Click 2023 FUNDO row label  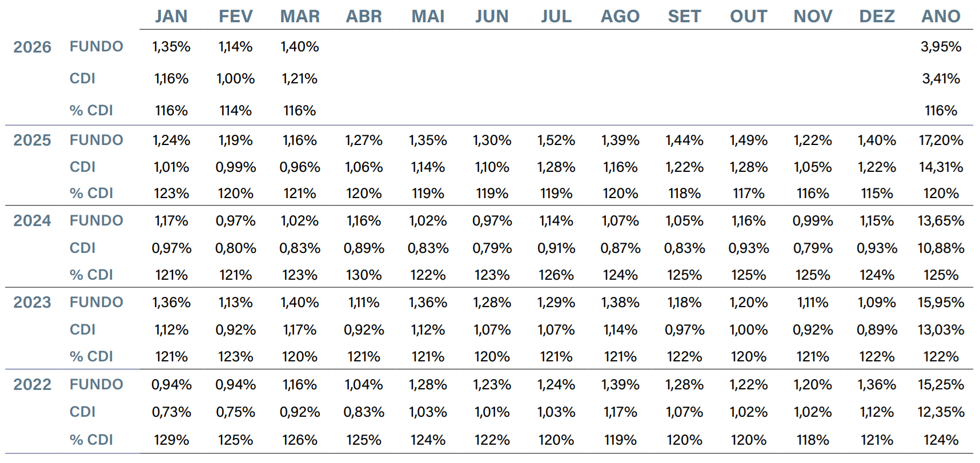[97, 302]
